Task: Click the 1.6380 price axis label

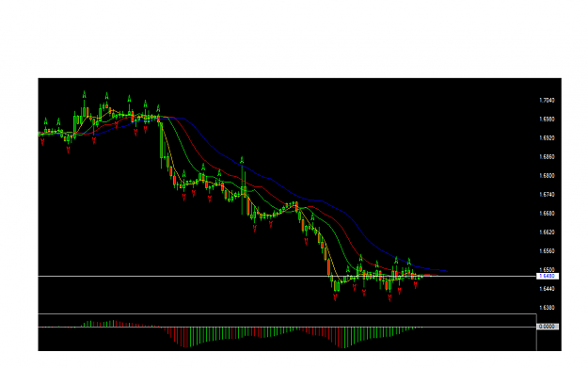Action: (x=547, y=307)
